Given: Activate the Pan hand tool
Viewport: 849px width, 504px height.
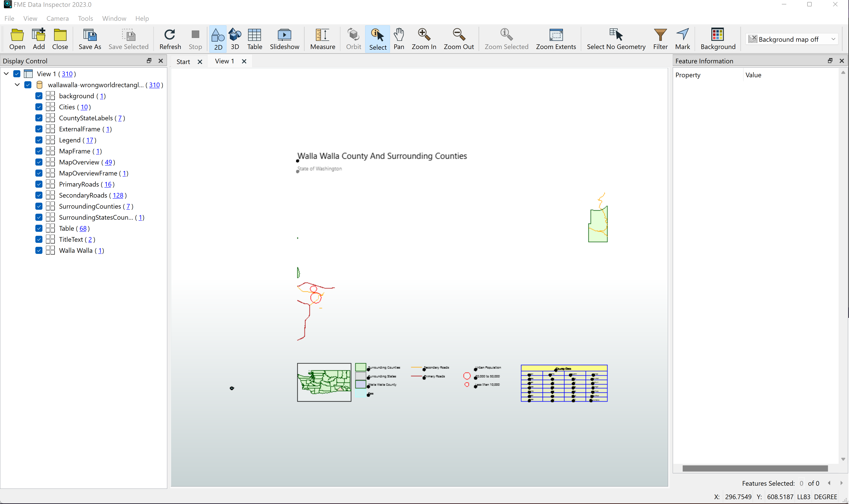Looking at the screenshot, I should 399,39.
